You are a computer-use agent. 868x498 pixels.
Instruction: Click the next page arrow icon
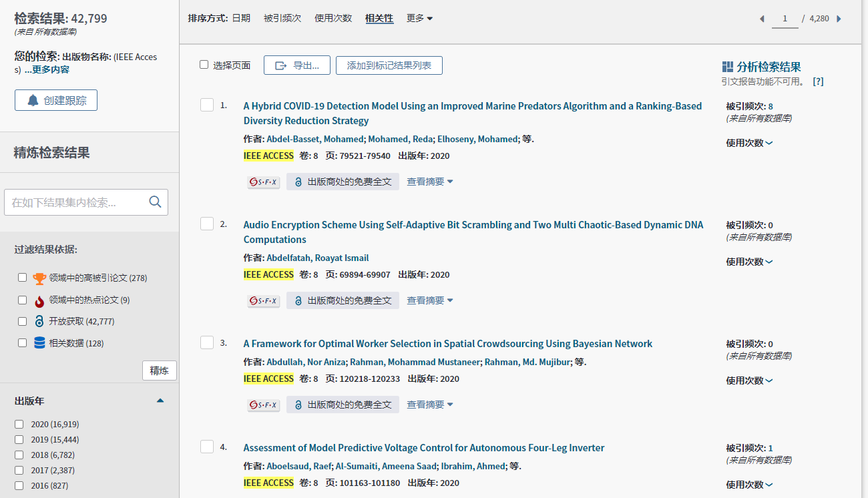coord(839,19)
